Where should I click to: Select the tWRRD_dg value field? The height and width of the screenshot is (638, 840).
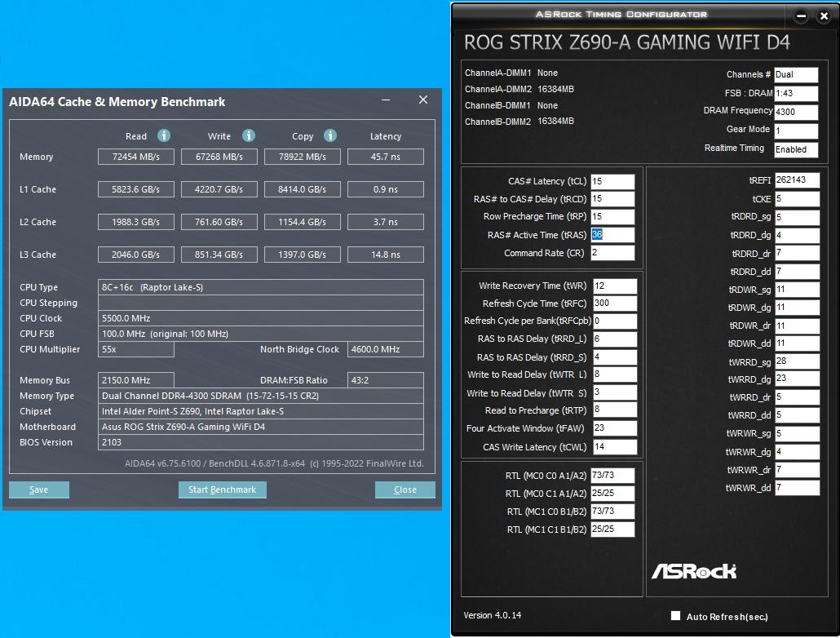(x=797, y=379)
